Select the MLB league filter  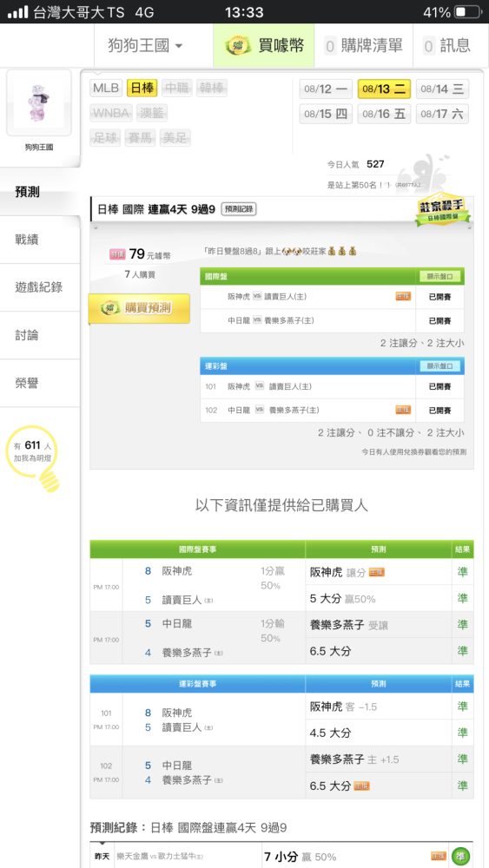pos(106,88)
